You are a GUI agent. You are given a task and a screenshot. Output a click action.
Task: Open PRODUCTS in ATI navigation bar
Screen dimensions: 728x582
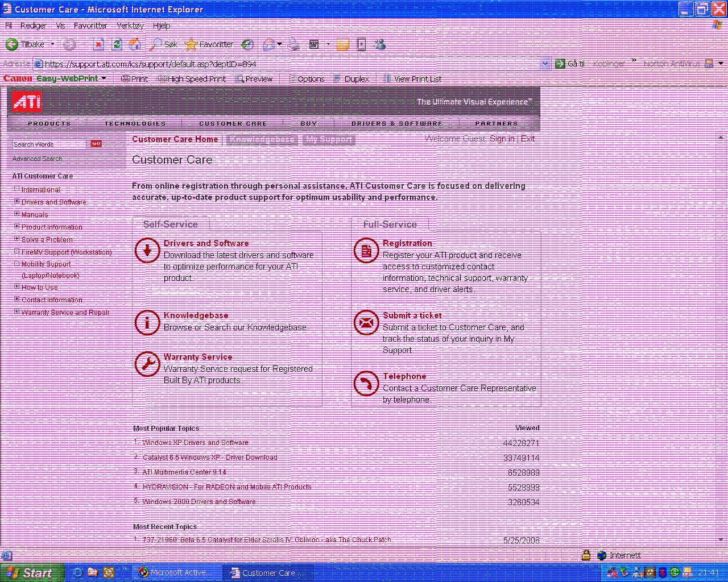click(49, 123)
